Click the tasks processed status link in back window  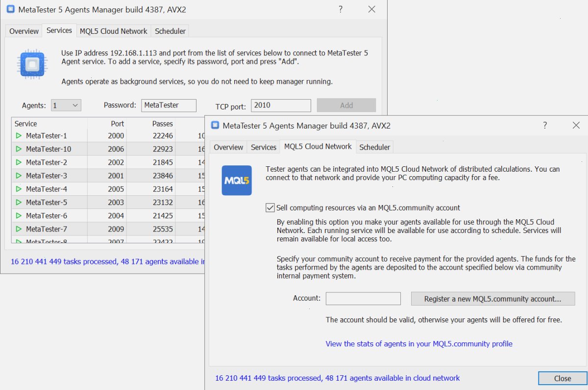(x=108, y=261)
